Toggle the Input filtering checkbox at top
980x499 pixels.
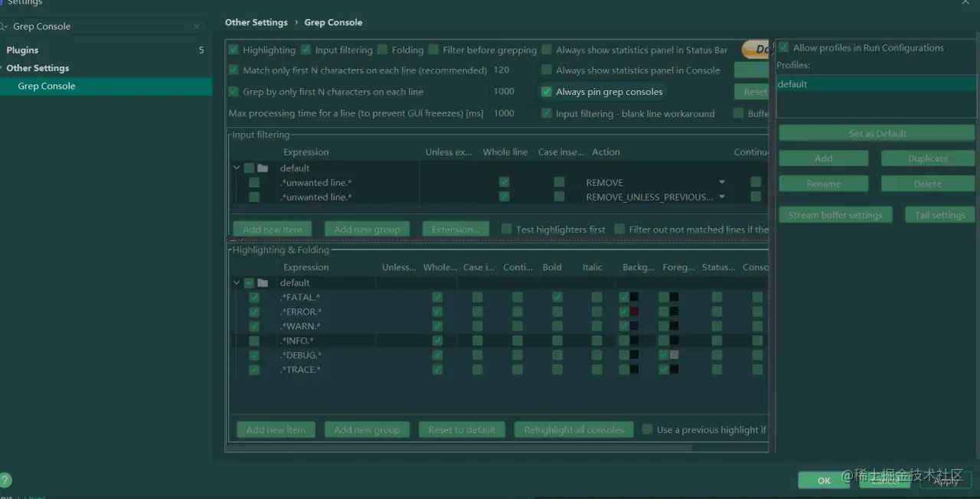305,50
